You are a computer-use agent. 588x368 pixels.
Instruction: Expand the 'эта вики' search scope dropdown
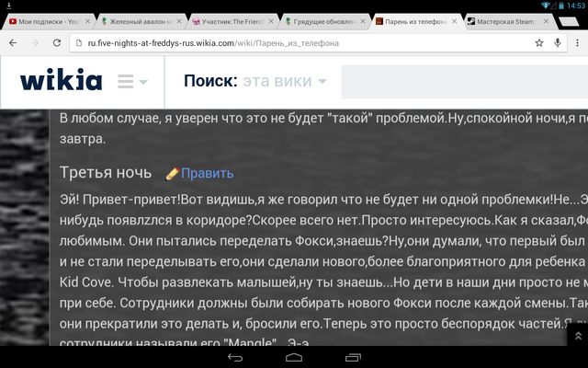[x=285, y=81]
